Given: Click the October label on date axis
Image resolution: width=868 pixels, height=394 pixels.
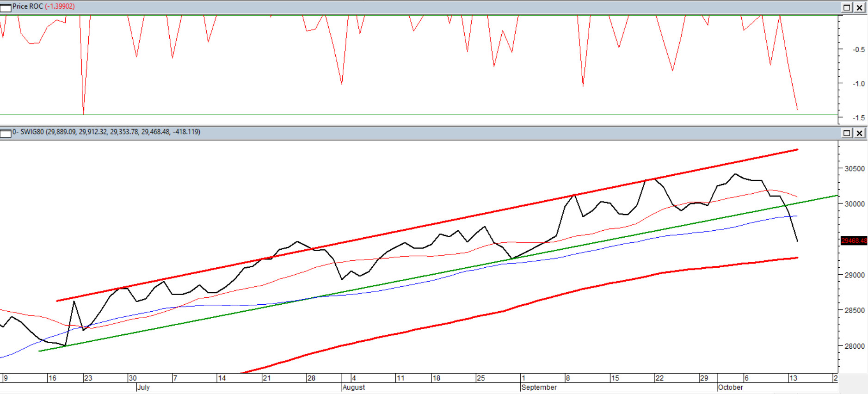Looking at the screenshot, I should click(730, 388).
